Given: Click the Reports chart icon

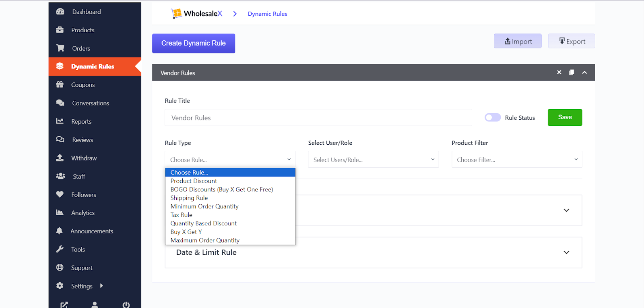Looking at the screenshot, I should (x=60, y=121).
